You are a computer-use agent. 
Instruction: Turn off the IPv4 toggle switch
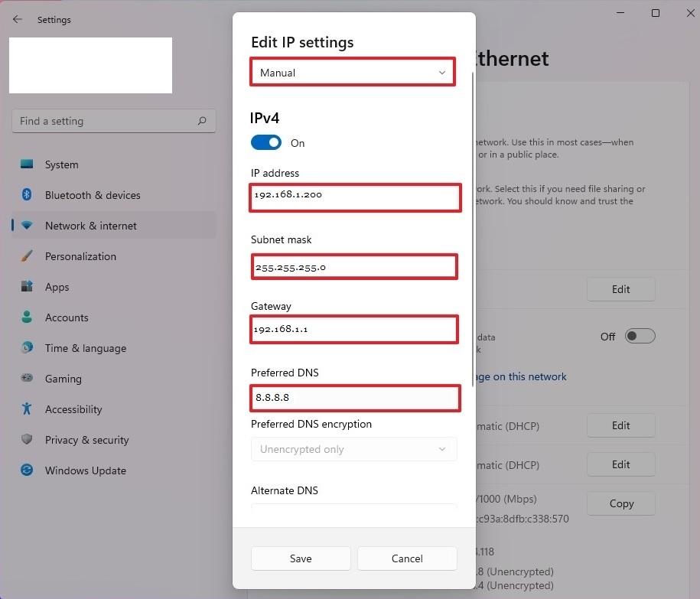266,143
